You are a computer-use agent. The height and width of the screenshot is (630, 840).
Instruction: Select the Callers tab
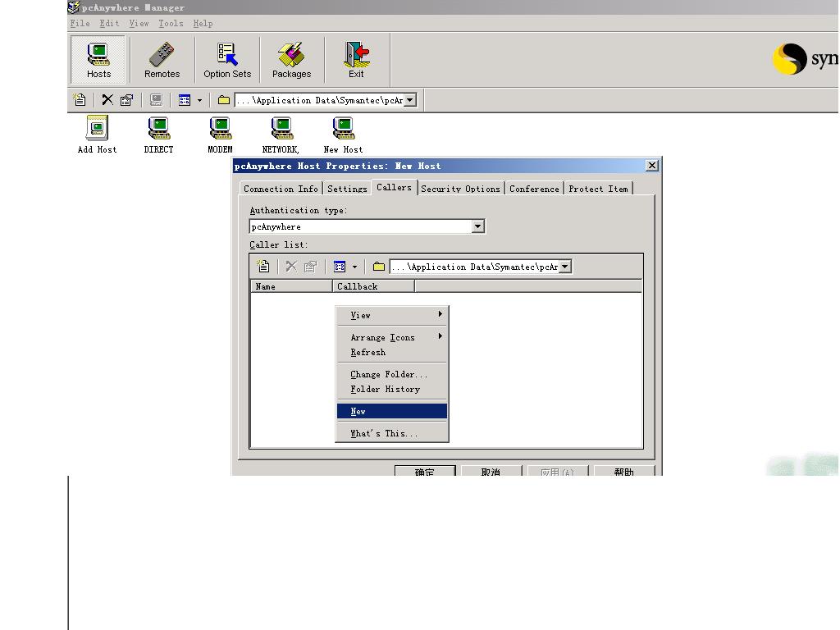point(395,187)
